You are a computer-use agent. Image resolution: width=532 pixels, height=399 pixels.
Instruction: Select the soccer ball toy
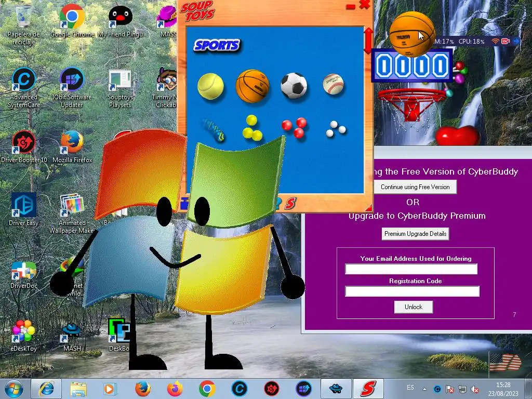294,86
